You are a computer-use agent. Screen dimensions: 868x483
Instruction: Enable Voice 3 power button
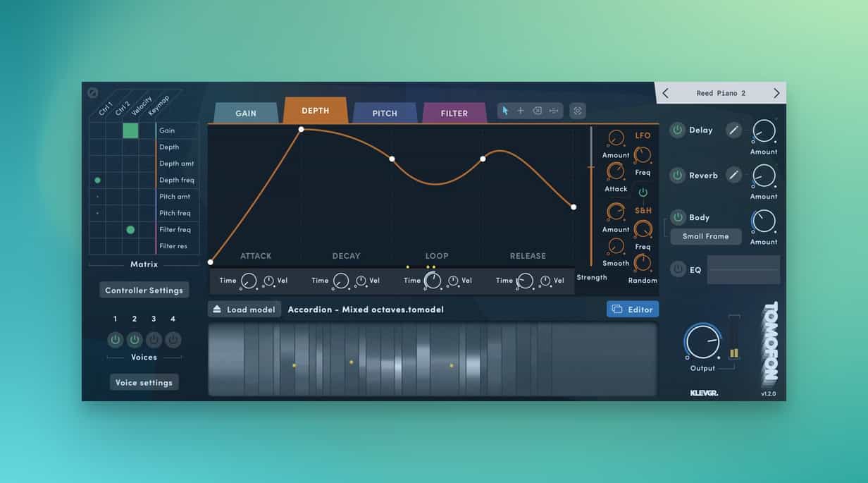tap(154, 340)
